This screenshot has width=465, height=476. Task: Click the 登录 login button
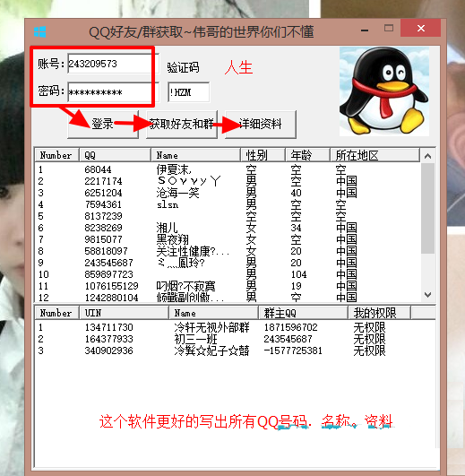[x=103, y=125]
